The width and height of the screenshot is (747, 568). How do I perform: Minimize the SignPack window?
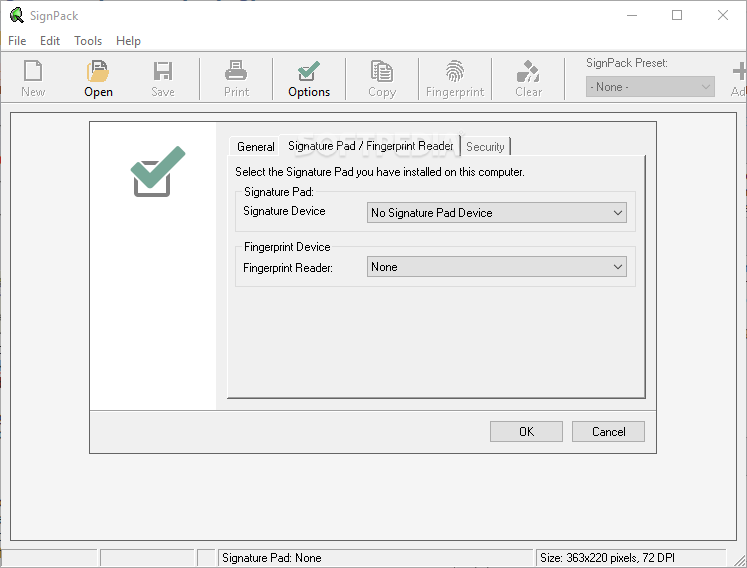[632, 15]
